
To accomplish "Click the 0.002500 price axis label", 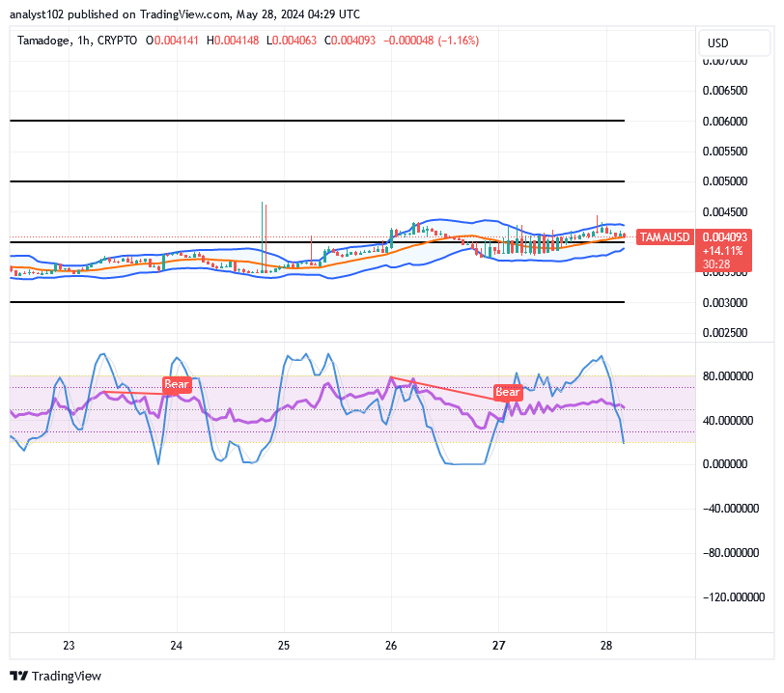I will click(724, 333).
